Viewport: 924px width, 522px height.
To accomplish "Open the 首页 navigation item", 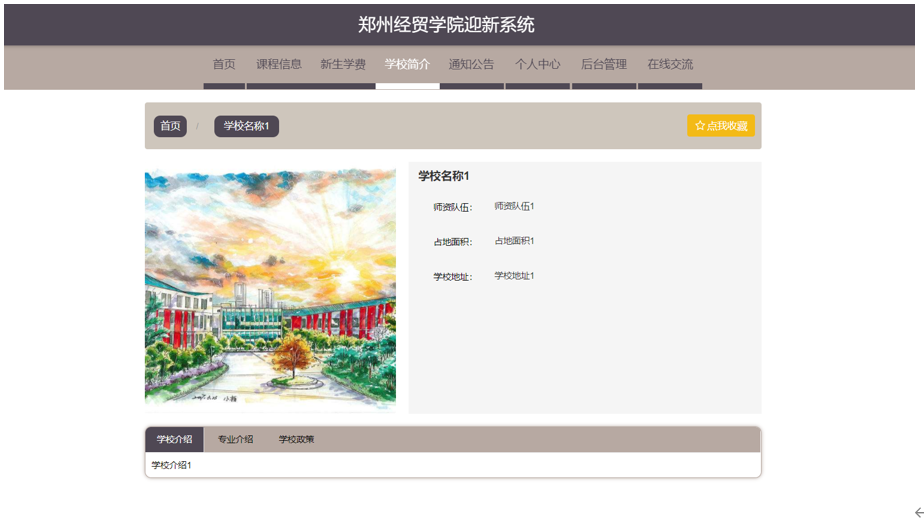I will coord(224,64).
